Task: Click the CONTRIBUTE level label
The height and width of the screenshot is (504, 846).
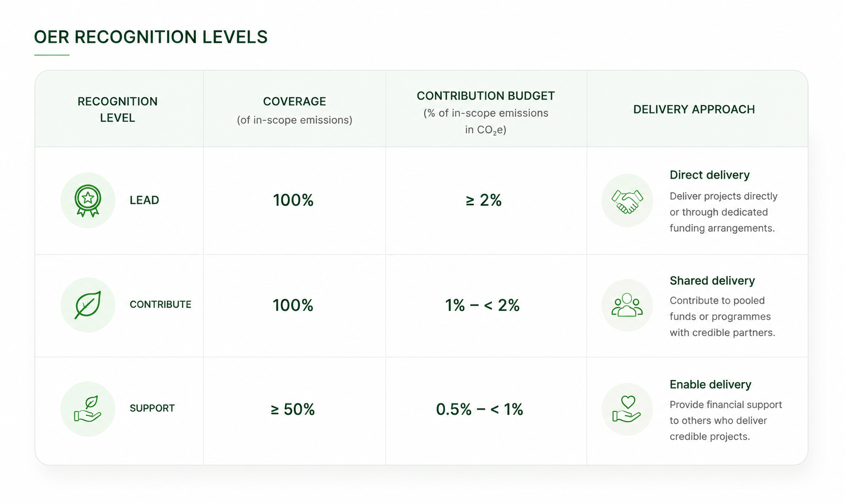Action: point(160,305)
